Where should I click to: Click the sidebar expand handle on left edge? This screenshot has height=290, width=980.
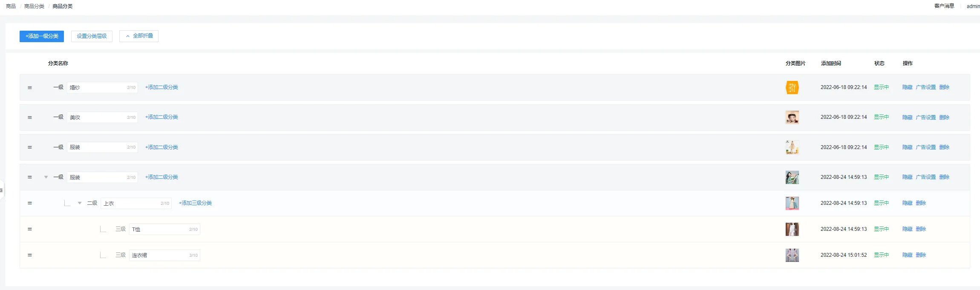point(2,190)
